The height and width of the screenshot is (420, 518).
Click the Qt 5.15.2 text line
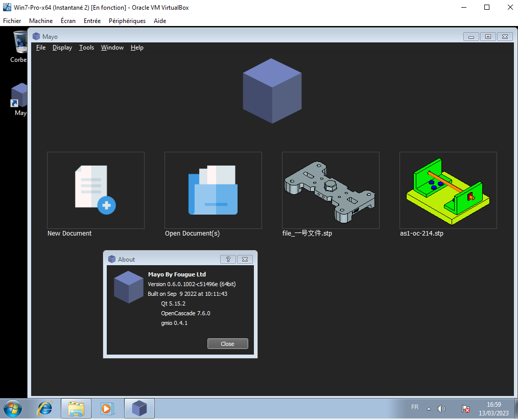pyautogui.click(x=173, y=304)
